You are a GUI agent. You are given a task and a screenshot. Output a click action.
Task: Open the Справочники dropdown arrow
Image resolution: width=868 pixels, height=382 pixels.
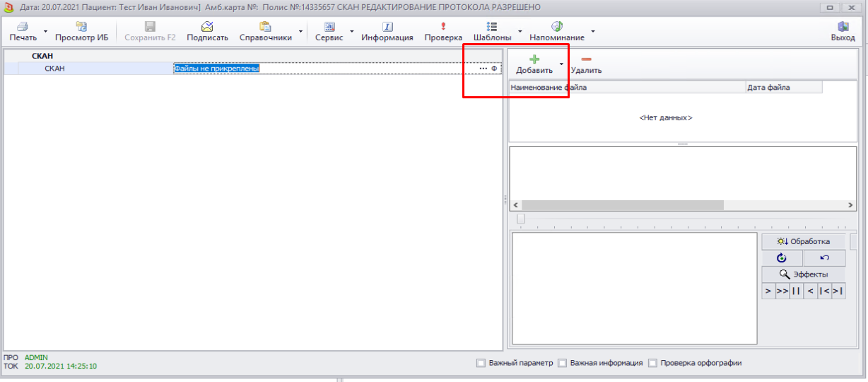pyautogui.click(x=300, y=32)
